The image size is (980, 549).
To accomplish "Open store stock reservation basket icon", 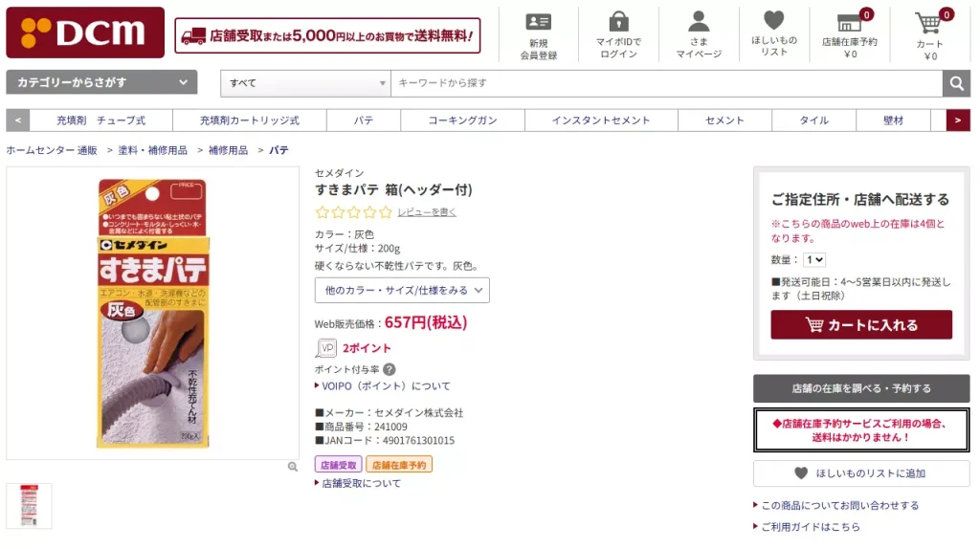I will (850, 23).
